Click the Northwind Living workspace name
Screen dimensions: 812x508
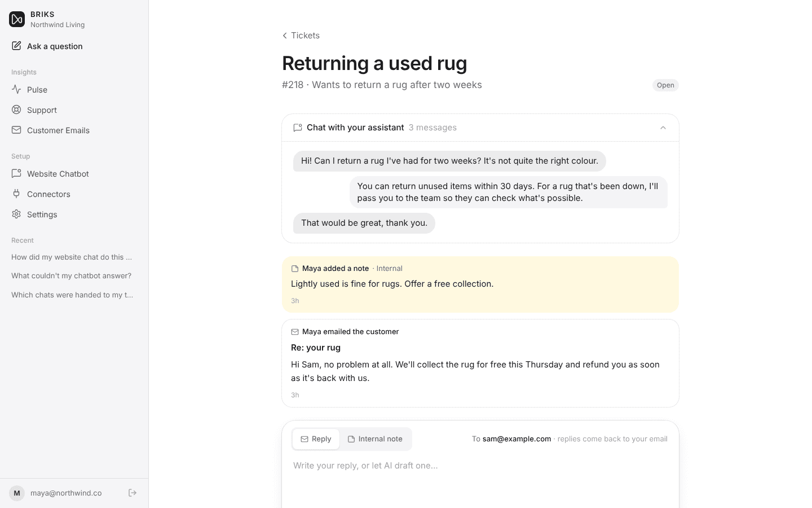tap(58, 25)
